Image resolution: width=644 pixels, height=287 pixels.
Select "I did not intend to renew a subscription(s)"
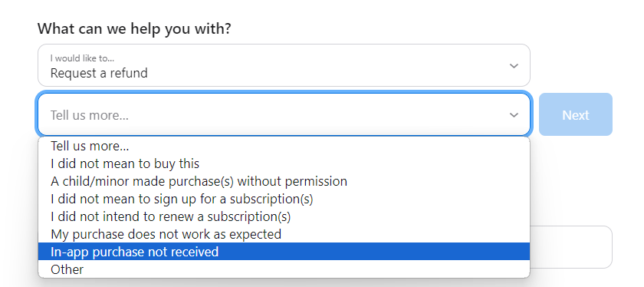coord(284,216)
